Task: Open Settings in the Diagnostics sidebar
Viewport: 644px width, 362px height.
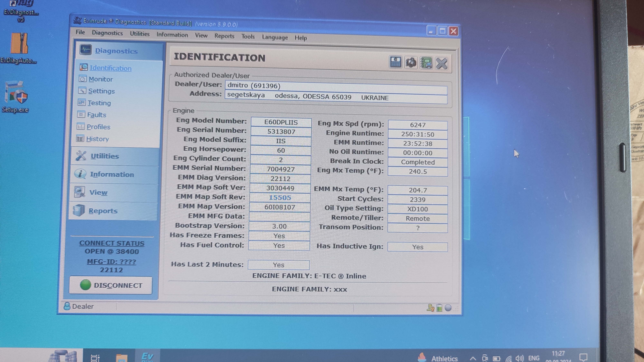Action: (101, 91)
